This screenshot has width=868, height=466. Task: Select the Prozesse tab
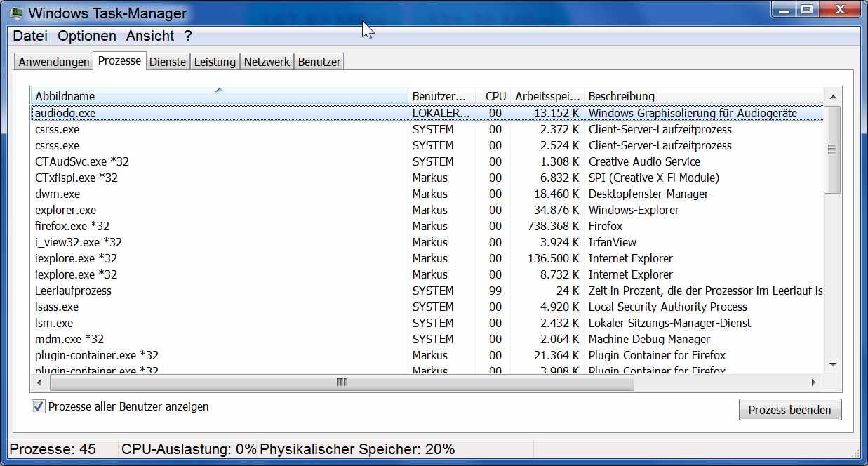pyautogui.click(x=120, y=60)
